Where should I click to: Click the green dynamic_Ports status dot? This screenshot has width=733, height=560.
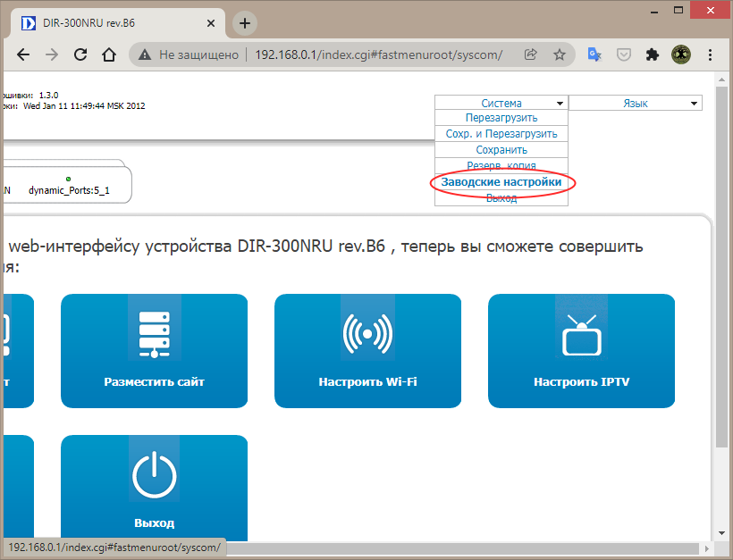pyautogui.click(x=68, y=179)
